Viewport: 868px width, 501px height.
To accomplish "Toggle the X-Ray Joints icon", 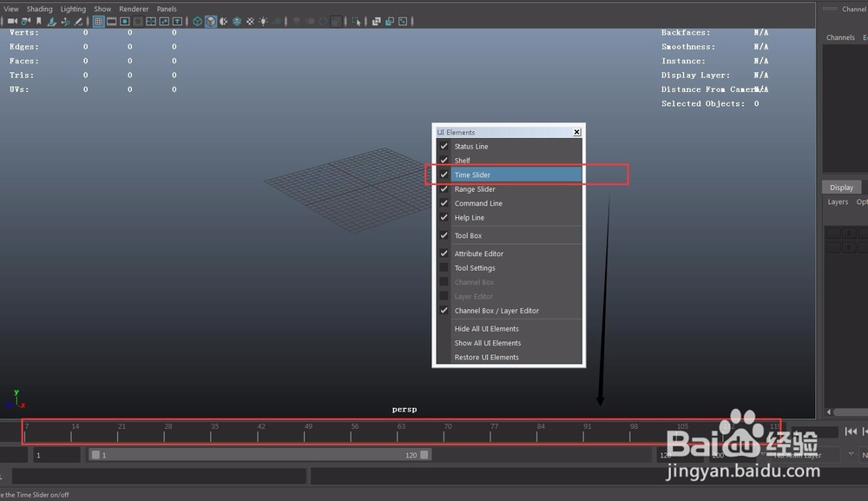I will point(403,21).
